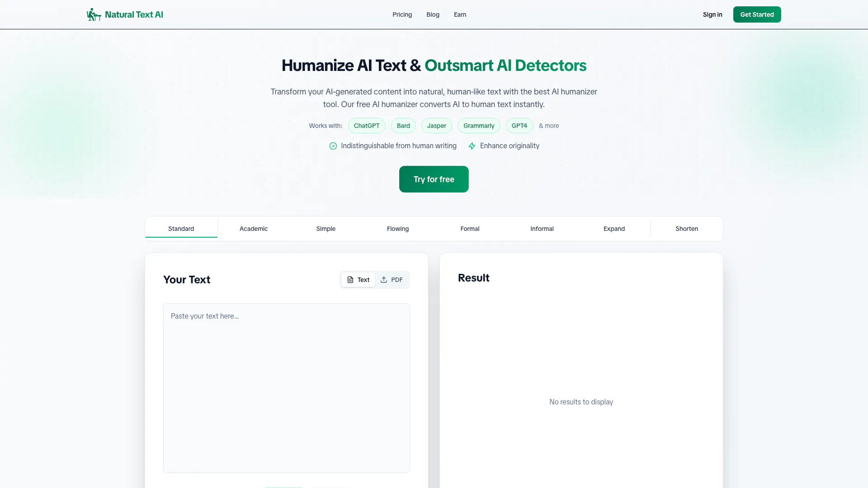Viewport: 868px width, 488px height.
Task: Click the upload icon beside PDF
Action: [384, 280]
